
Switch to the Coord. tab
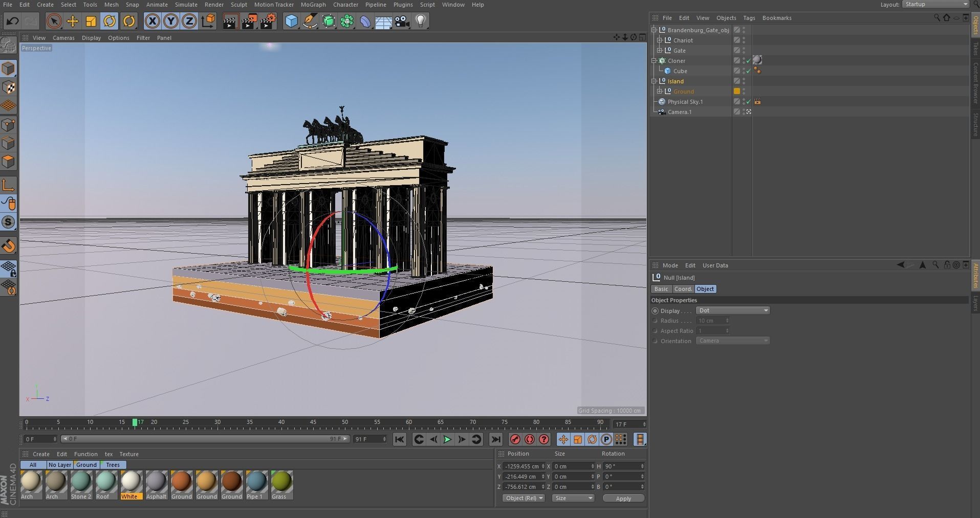[x=683, y=289]
